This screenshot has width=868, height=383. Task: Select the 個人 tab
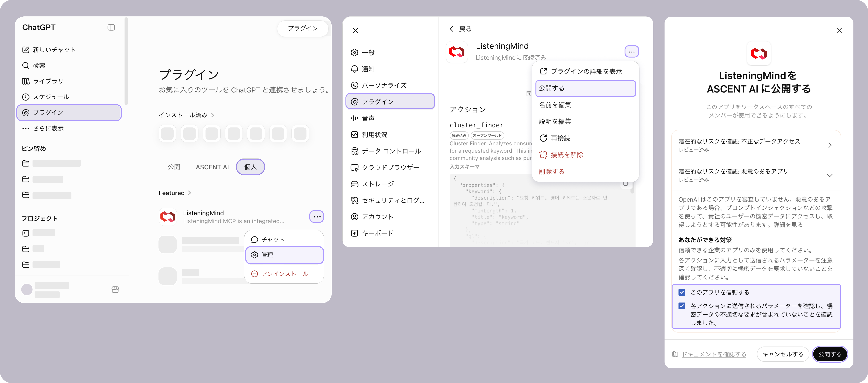250,167
